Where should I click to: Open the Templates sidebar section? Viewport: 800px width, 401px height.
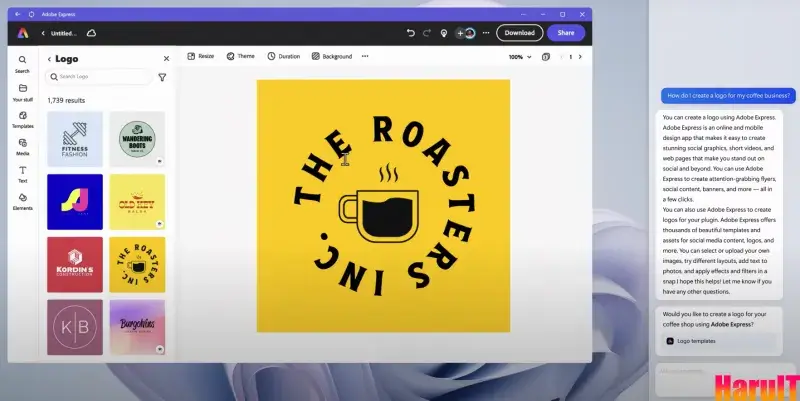point(22,119)
